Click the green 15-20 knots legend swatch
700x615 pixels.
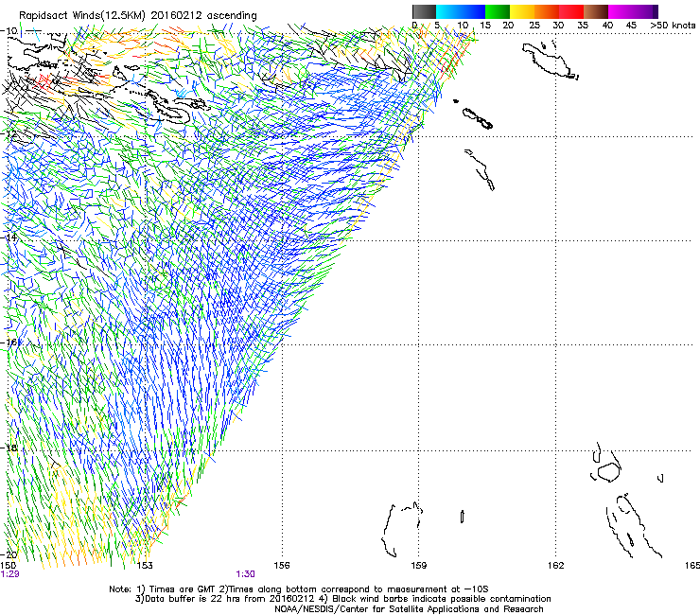pyautogui.click(x=498, y=11)
